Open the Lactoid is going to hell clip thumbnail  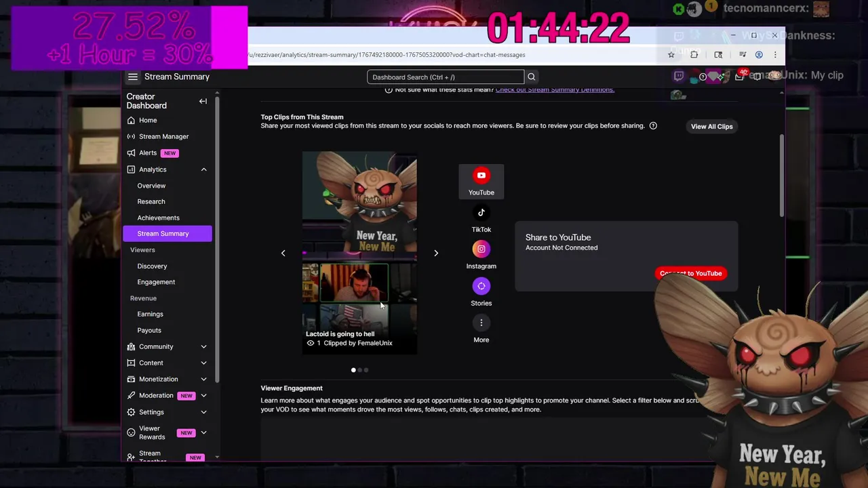359,252
